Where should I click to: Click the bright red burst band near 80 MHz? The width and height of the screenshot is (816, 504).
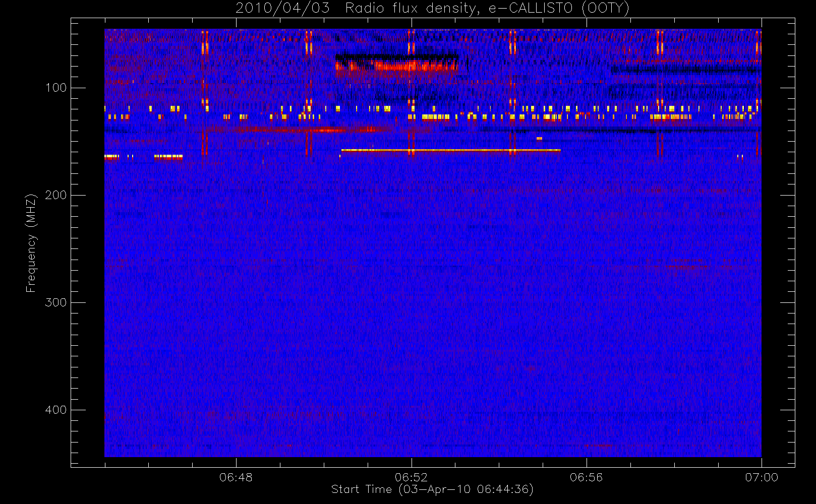click(397, 66)
